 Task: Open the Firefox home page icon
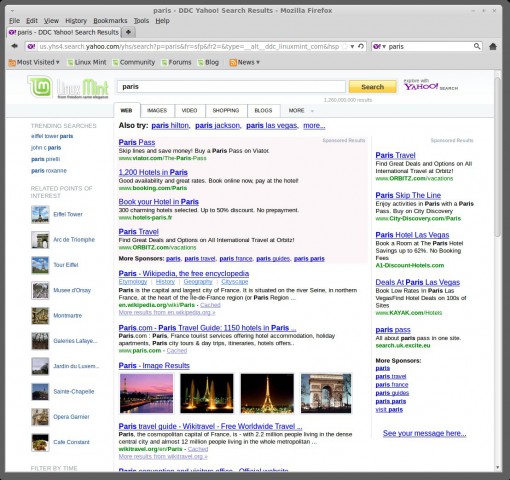click(x=493, y=46)
